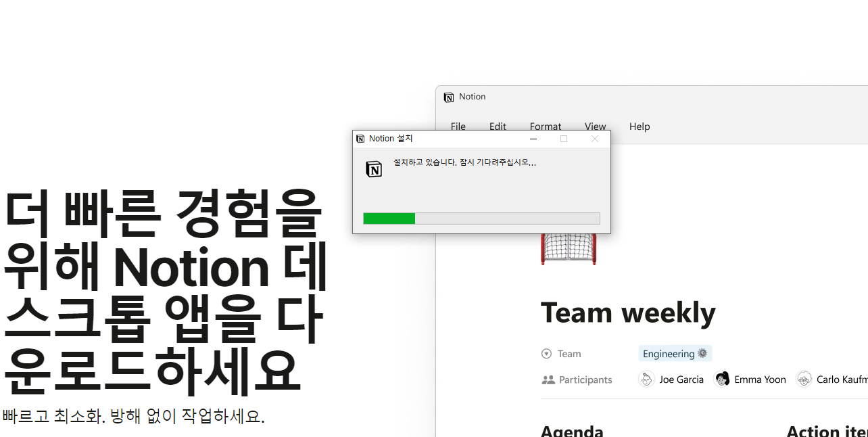The width and height of the screenshot is (868, 437).
Task: Open the Format menu in Notion window
Action: point(546,127)
